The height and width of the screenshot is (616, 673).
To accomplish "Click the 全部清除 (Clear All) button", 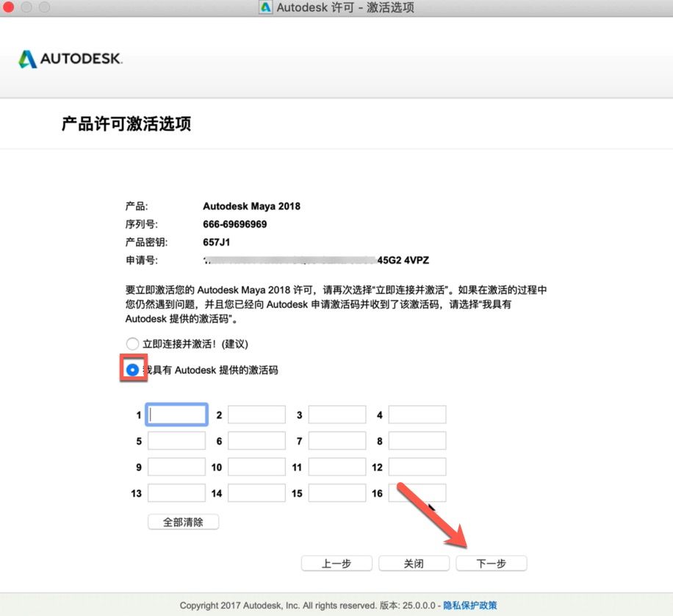I will pos(183,522).
